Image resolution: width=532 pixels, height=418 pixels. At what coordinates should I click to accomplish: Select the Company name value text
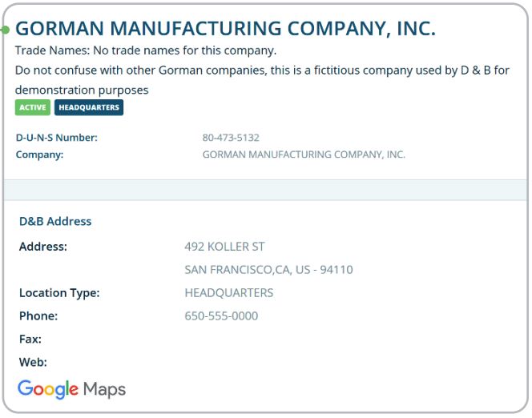(x=304, y=155)
